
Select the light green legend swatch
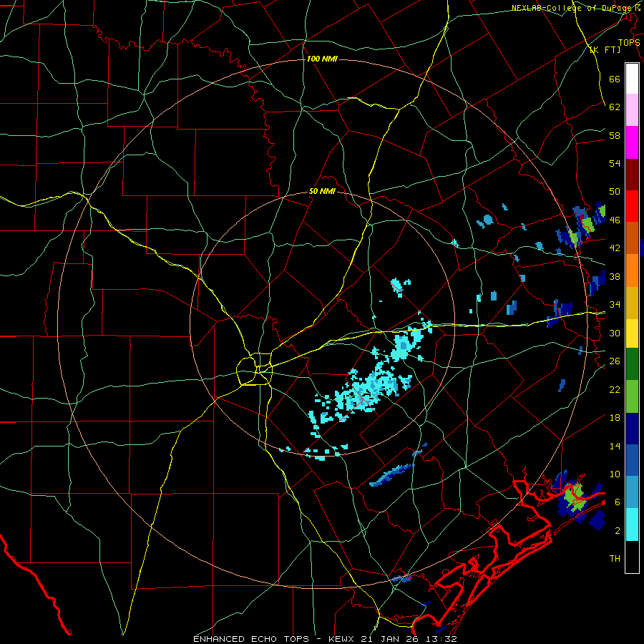[x=632, y=396]
